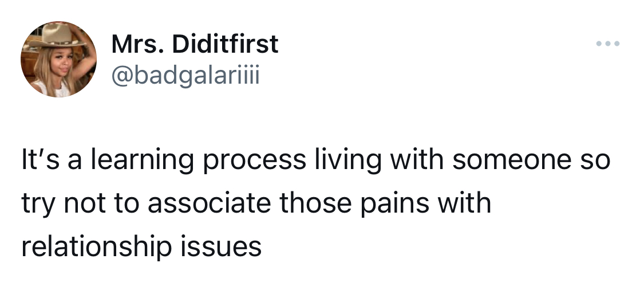644x298 pixels.
Task: Open the three-dot more options menu
Action: coord(608,43)
